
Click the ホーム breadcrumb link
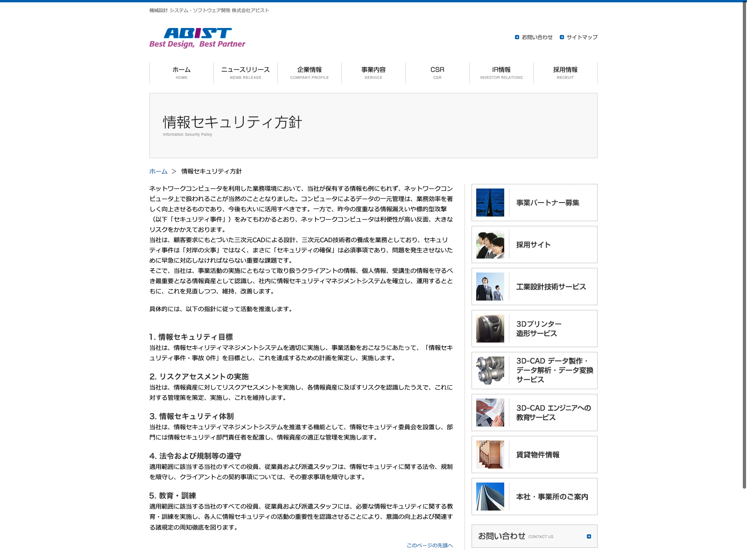click(158, 171)
